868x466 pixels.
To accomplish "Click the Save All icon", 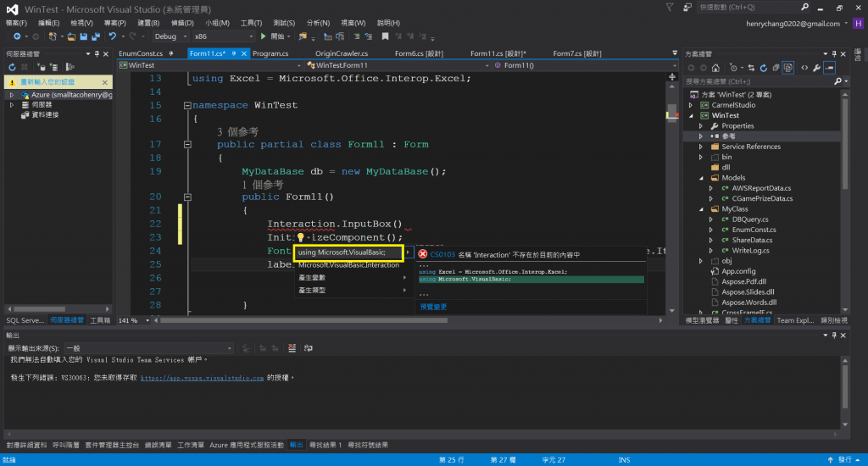I will point(96,36).
